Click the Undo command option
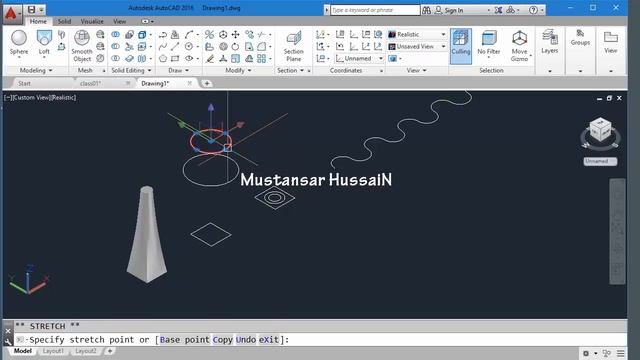Image resolution: width=640 pixels, height=360 pixels. (x=246, y=340)
